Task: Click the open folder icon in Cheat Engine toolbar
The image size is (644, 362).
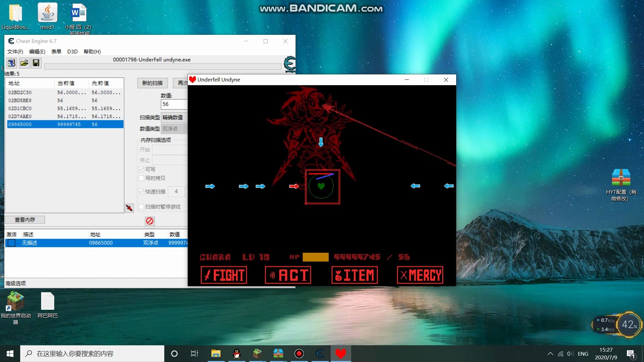Action: tap(24, 63)
